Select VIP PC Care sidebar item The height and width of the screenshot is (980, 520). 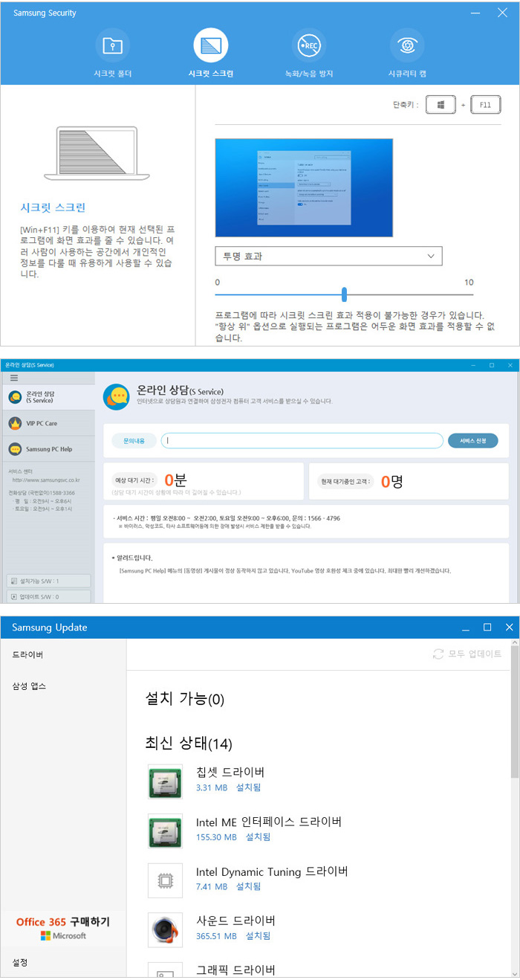tap(48, 423)
